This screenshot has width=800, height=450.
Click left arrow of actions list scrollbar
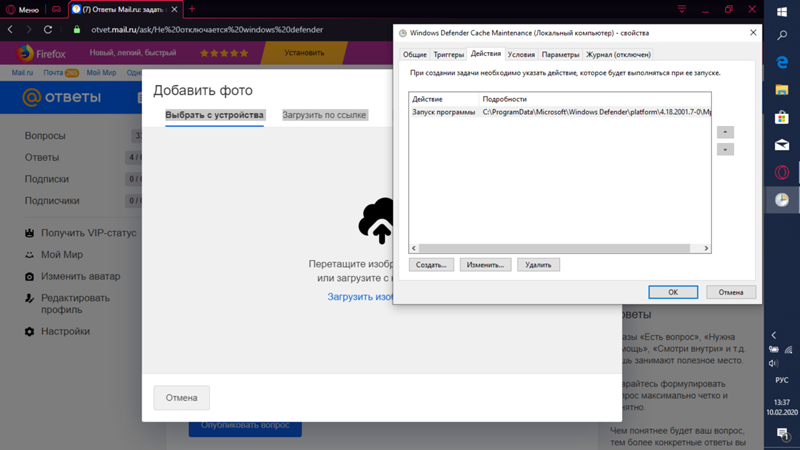pyautogui.click(x=414, y=248)
